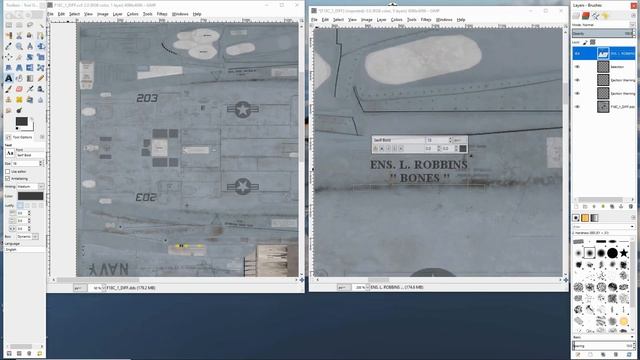The width and height of the screenshot is (640, 360).
Task: Select the Eraser tool
Action: point(19,89)
